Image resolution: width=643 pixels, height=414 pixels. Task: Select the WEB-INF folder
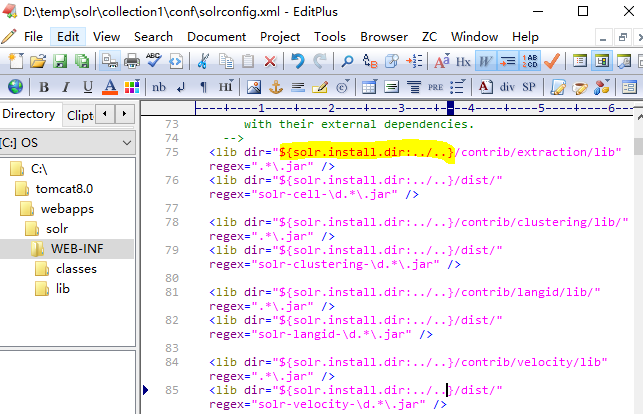click(x=77, y=249)
